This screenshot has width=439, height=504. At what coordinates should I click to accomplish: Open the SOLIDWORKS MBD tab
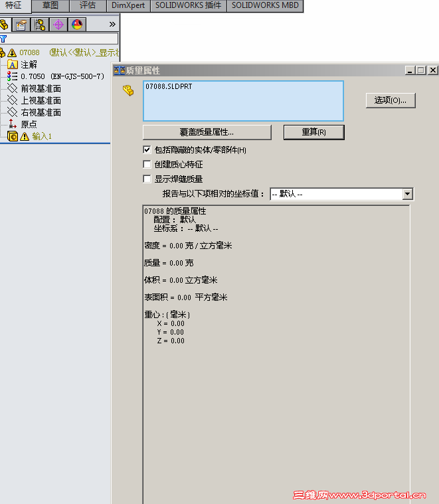click(x=265, y=5)
